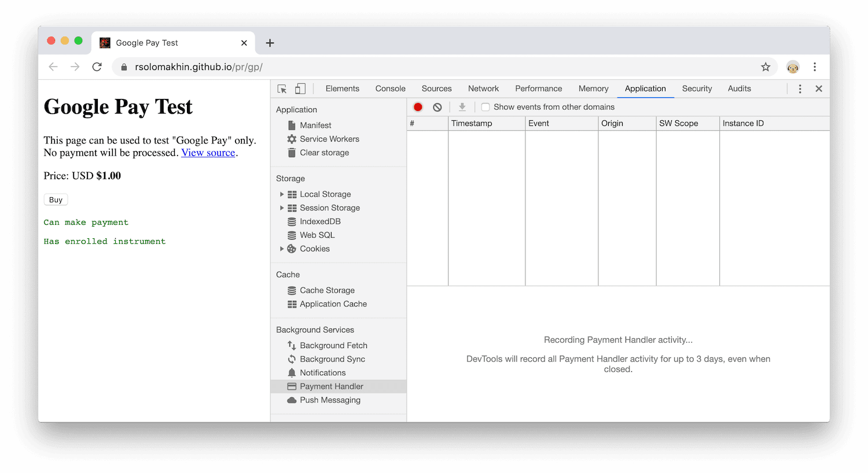Enable Show events from other domains

(485, 107)
